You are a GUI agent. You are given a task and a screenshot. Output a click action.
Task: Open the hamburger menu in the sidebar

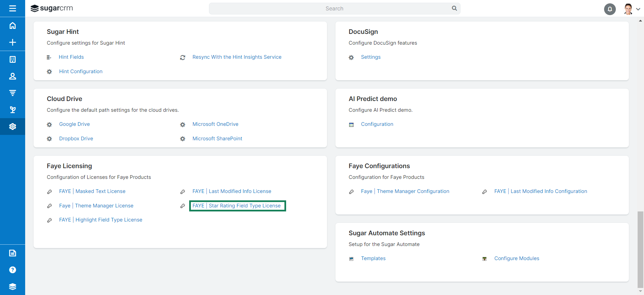12,8
